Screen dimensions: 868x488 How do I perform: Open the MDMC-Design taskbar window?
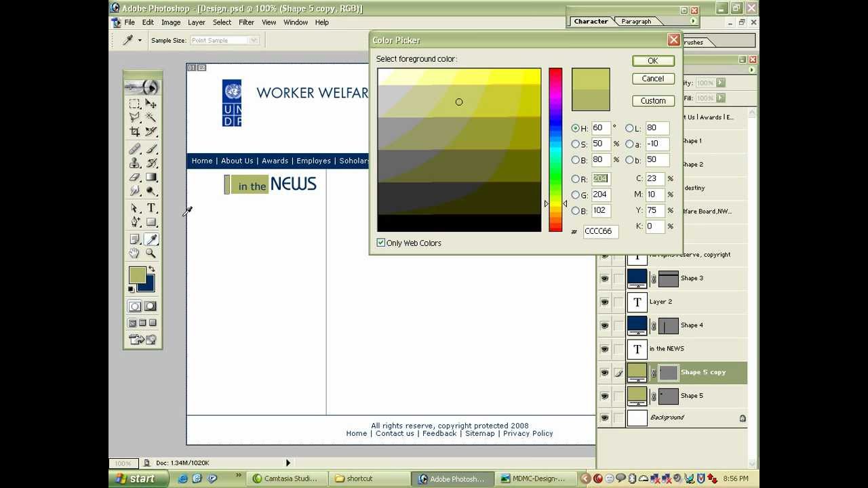536,479
